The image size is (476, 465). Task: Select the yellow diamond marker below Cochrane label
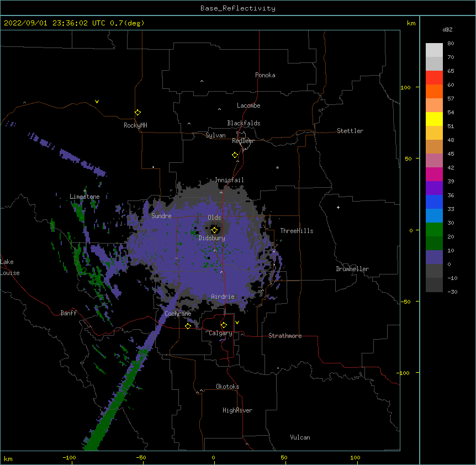point(188,326)
